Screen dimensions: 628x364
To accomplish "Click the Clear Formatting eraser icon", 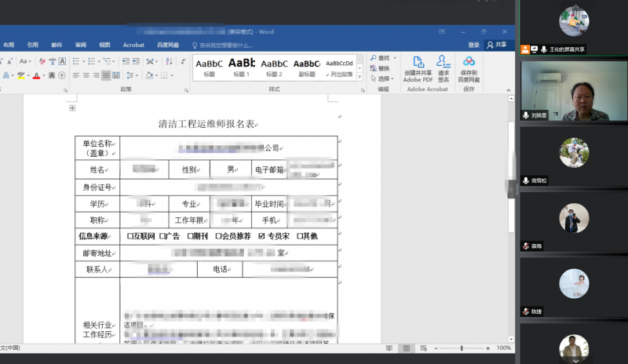I will click(42, 61).
